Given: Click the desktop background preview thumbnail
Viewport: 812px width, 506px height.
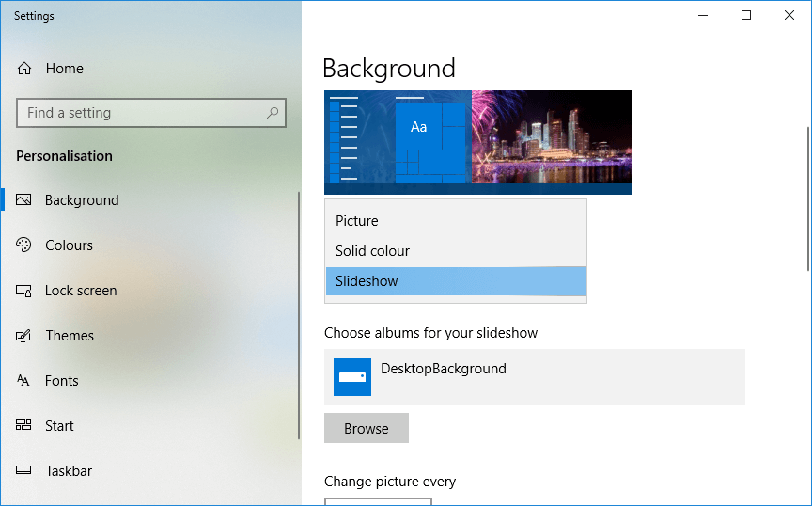Looking at the screenshot, I should pyautogui.click(x=478, y=142).
